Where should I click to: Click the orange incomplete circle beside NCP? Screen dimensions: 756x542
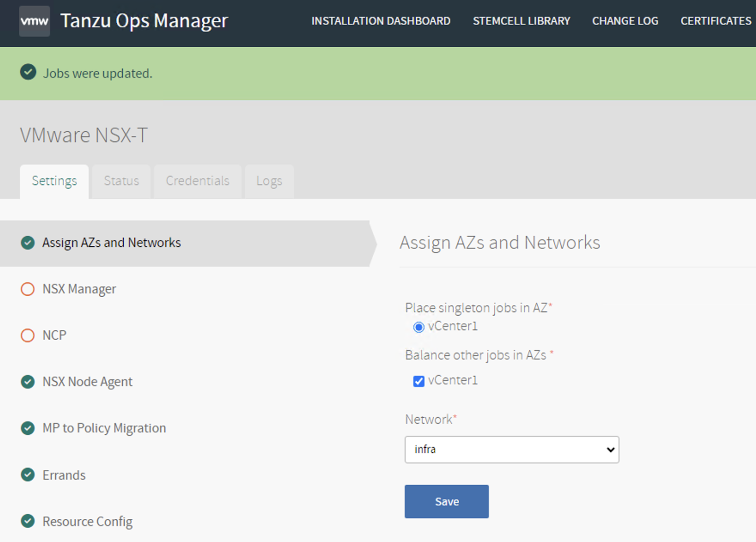28,336
